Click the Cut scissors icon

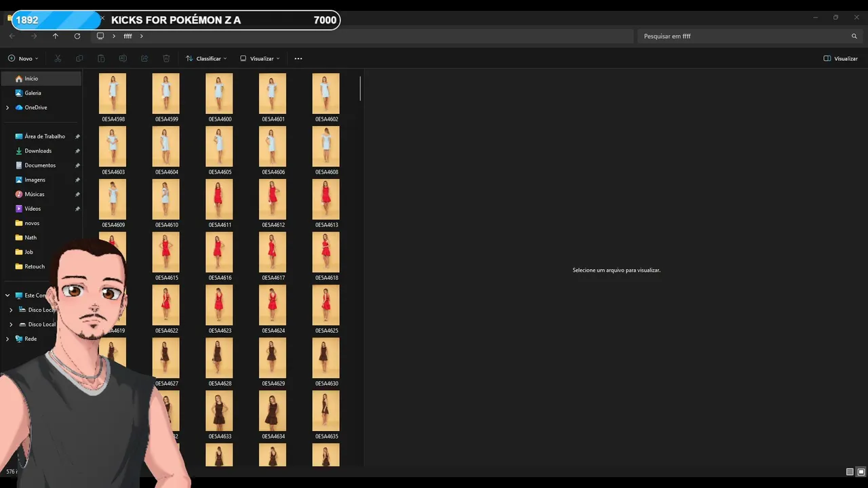[58, 58]
